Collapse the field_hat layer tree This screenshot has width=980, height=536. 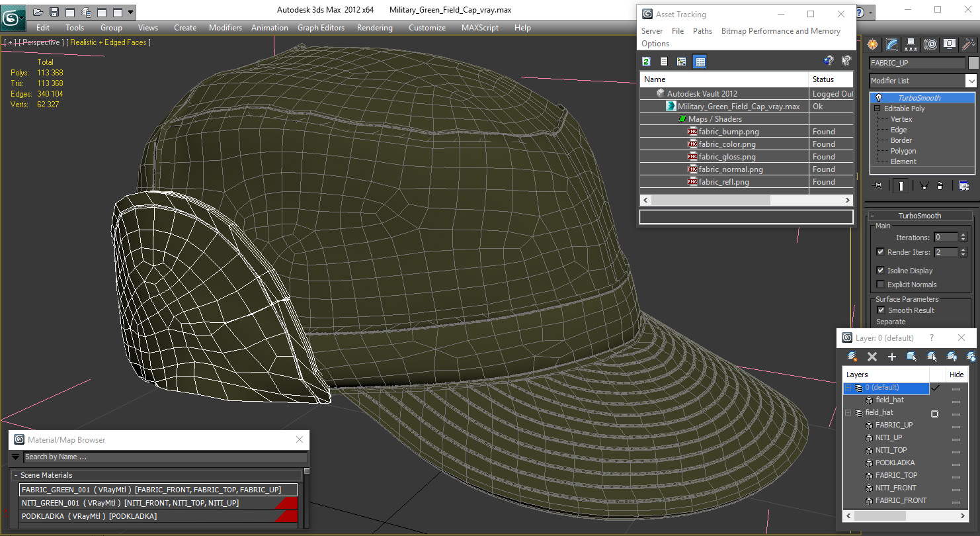(x=848, y=413)
